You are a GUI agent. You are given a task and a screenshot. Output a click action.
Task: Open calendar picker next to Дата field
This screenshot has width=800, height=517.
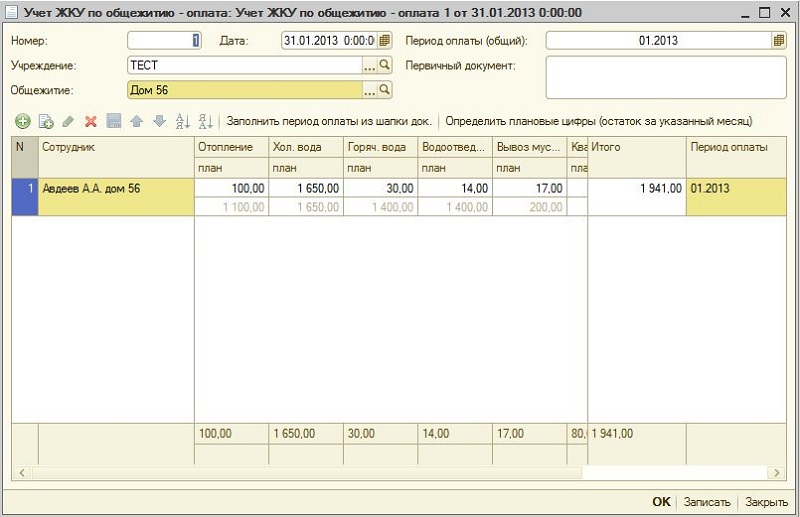pos(384,41)
